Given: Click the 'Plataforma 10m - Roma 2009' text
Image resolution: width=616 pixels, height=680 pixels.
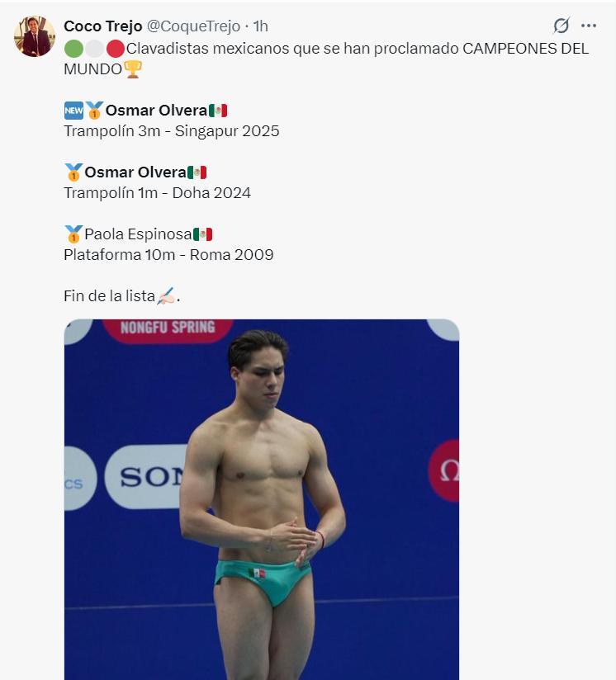Looking at the screenshot, I should click(x=168, y=255).
